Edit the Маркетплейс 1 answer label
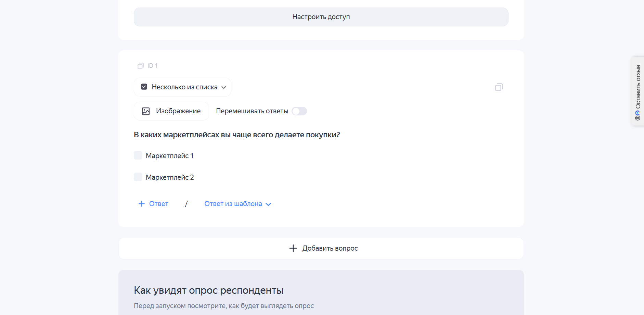The height and width of the screenshot is (315, 644). point(170,156)
